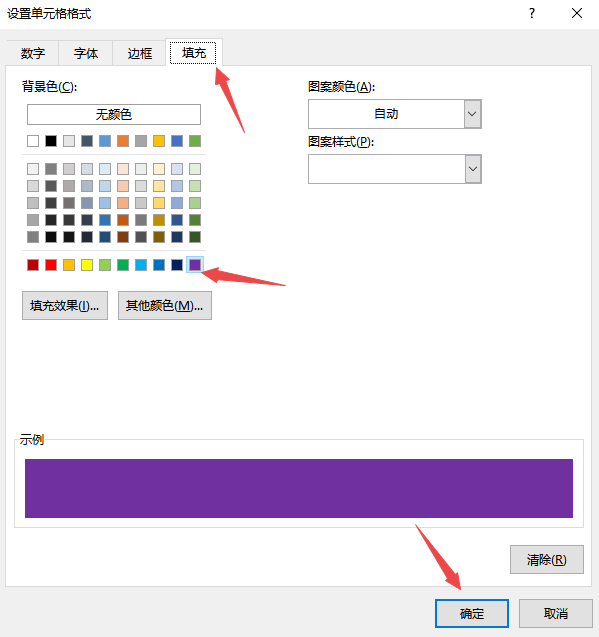This screenshot has width=599, height=637.
Task: Pick the orange theme color in top row
Action: click(123, 141)
